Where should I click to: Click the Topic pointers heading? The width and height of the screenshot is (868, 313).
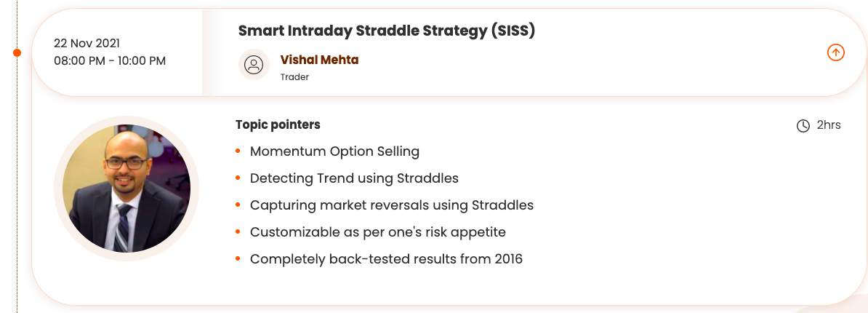coord(278,124)
